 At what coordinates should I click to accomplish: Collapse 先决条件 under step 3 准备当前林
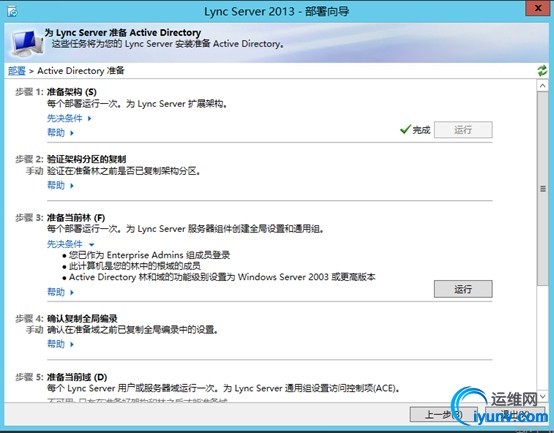[71, 244]
